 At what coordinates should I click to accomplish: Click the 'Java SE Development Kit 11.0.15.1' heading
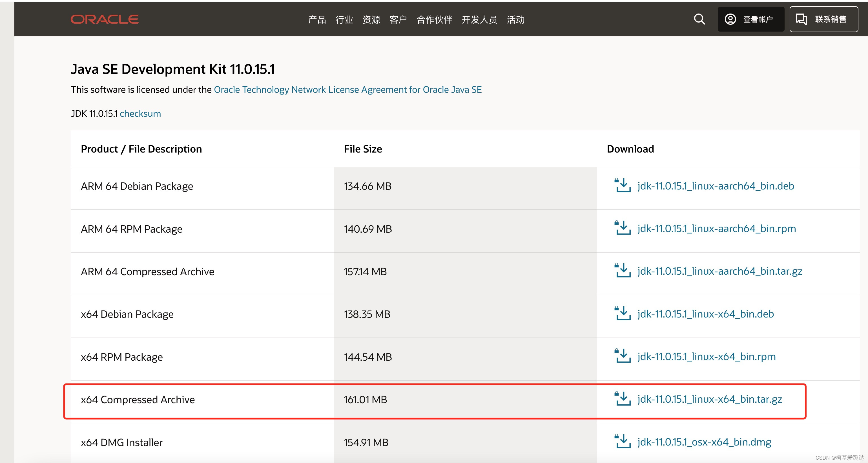click(x=172, y=69)
